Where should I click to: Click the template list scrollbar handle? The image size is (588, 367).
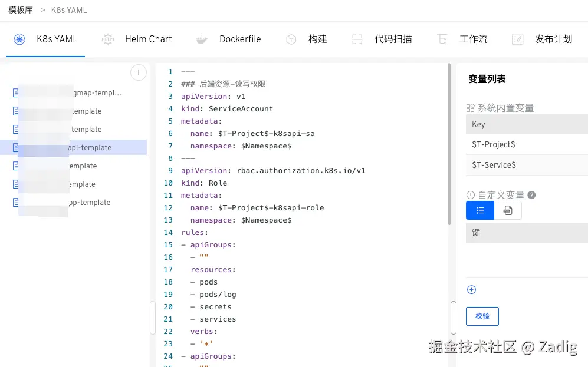153,318
